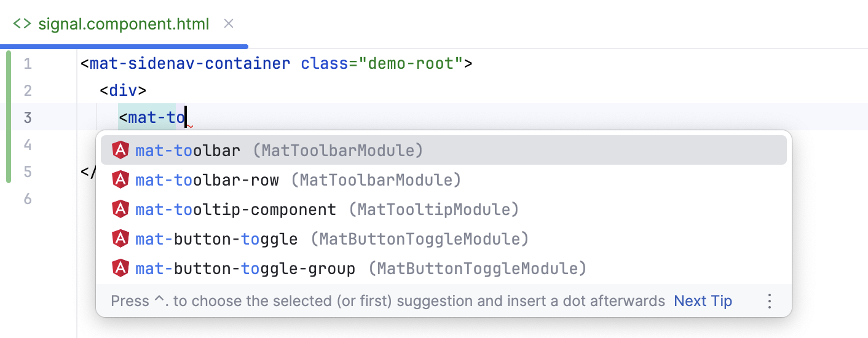
Task: Open the completion popup more options menu
Action: coord(769,301)
